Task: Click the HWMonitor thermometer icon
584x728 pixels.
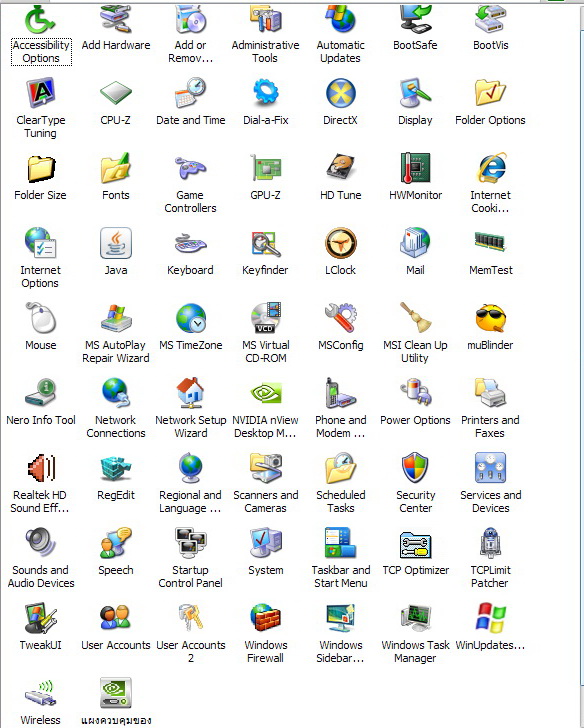Action: pos(415,167)
